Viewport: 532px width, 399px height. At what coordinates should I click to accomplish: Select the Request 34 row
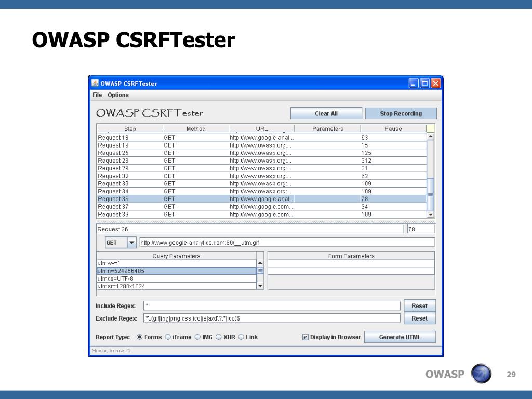[x=262, y=191]
